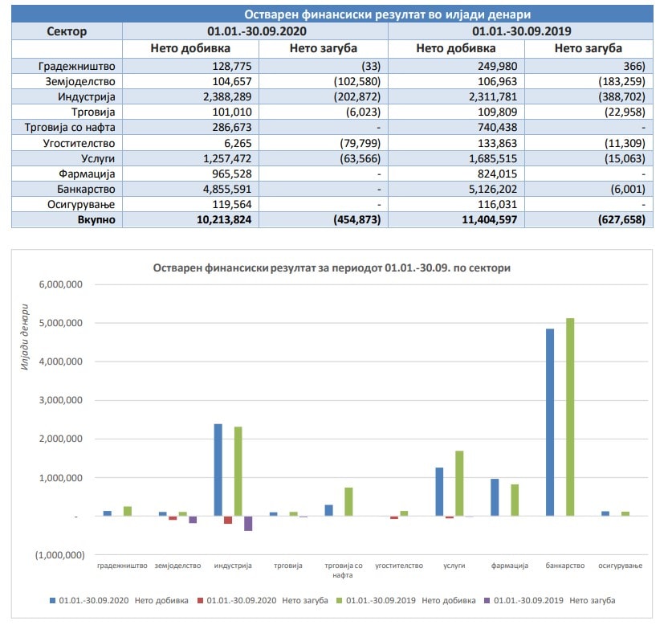Select the tall green банкарство bar
This screenshot has height=625, width=672.
(570, 416)
